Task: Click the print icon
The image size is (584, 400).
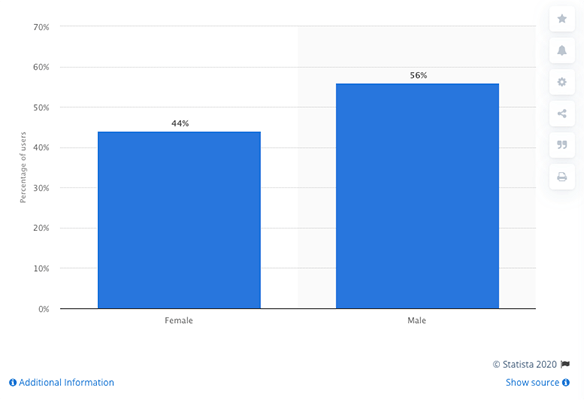Action: 562,177
